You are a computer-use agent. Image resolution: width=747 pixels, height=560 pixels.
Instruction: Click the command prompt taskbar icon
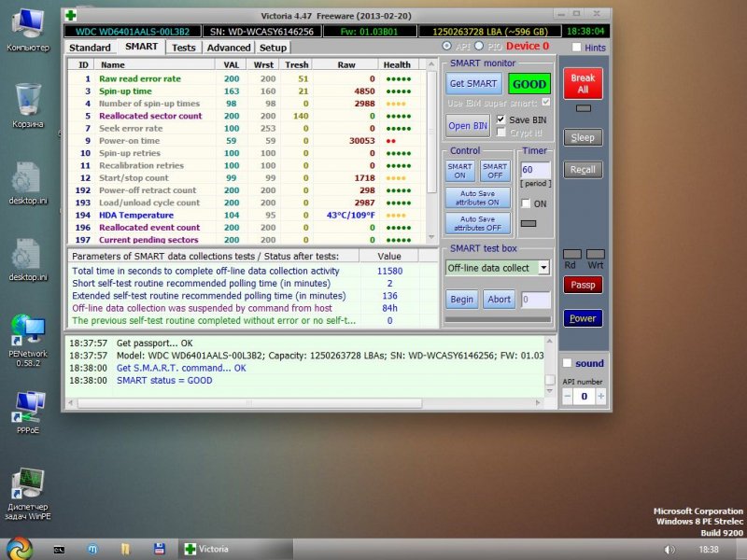tap(58, 549)
